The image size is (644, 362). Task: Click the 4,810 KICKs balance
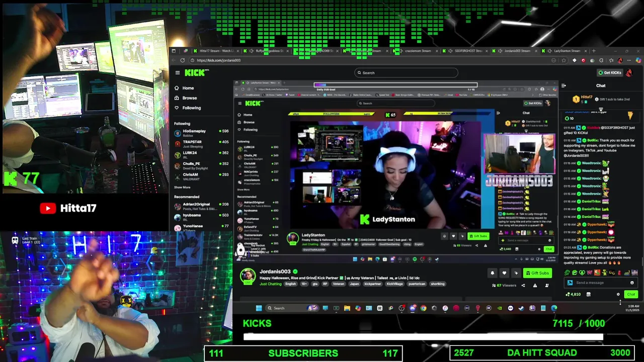tap(573, 295)
